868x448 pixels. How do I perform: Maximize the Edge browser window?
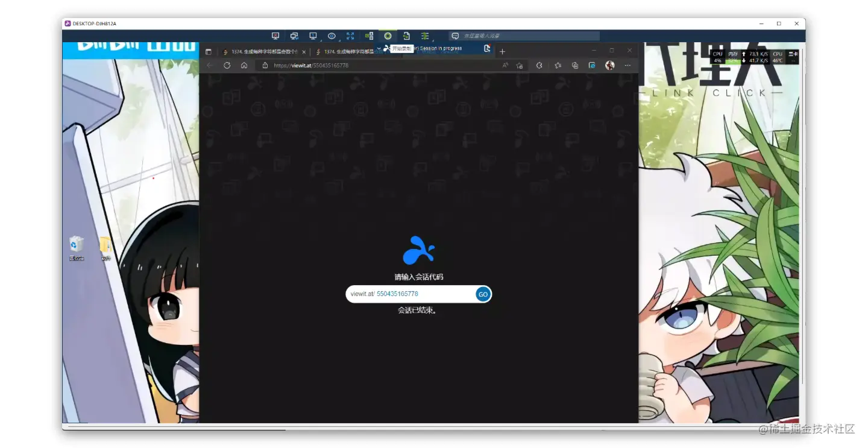coord(612,51)
